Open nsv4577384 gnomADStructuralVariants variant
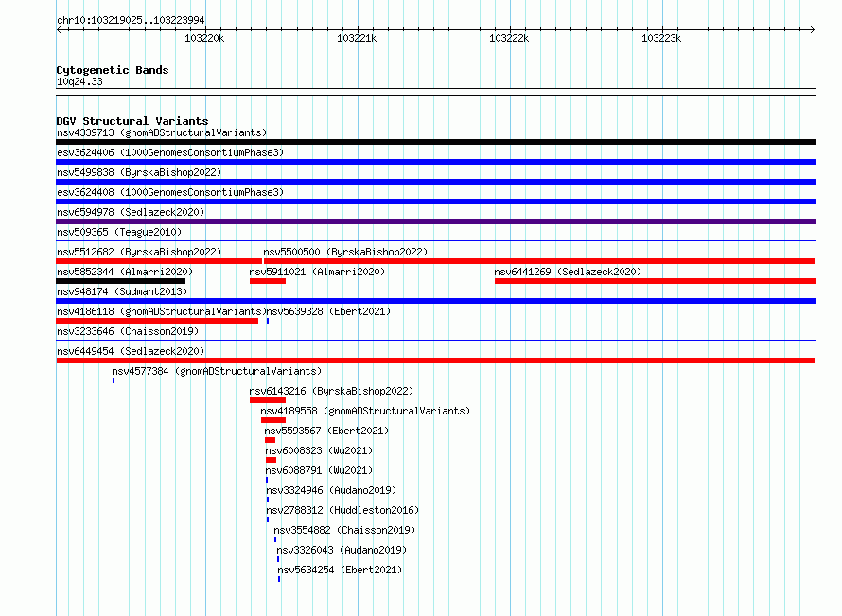The width and height of the screenshot is (842, 616). pyautogui.click(x=217, y=371)
